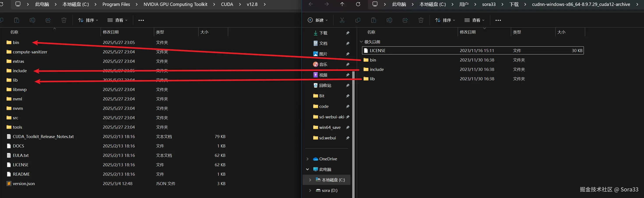Sort by 类型 column in the v12.8 window
This screenshot has height=198, width=644.
click(176, 32)
